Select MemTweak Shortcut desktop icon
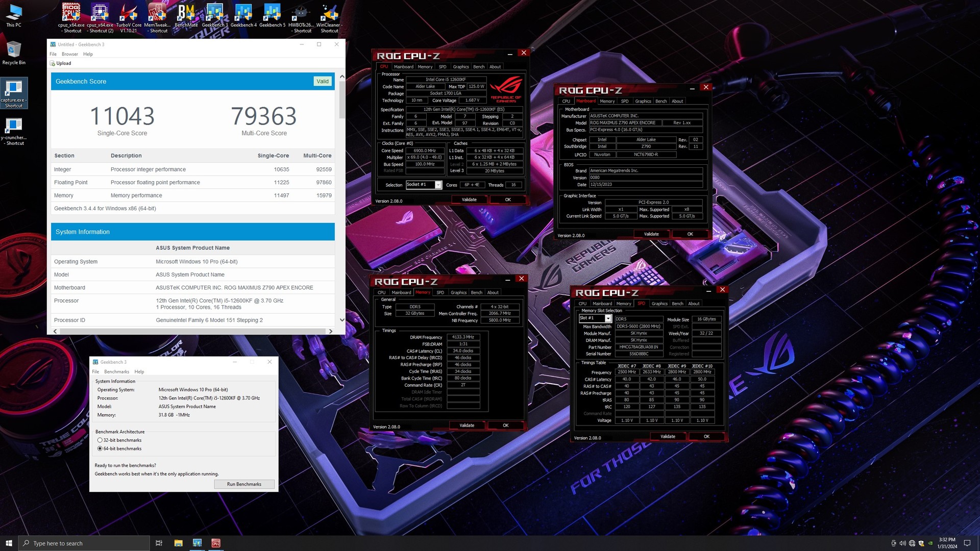The image size is (980, 551). [157, 18]
